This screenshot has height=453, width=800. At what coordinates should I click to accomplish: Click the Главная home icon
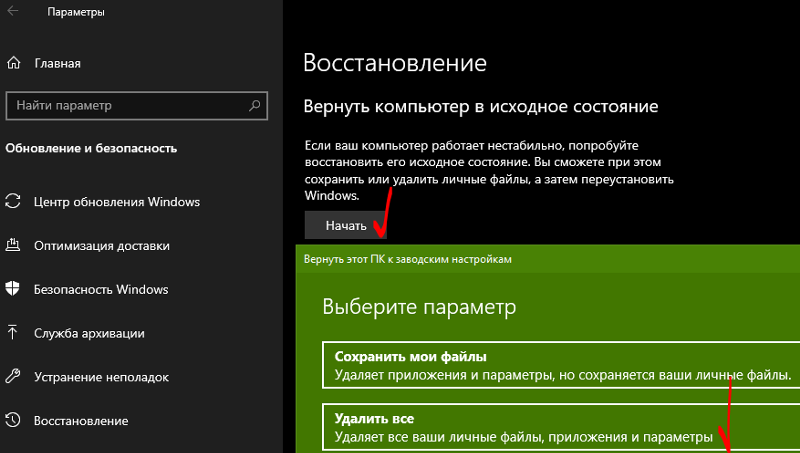pos(13,64)
